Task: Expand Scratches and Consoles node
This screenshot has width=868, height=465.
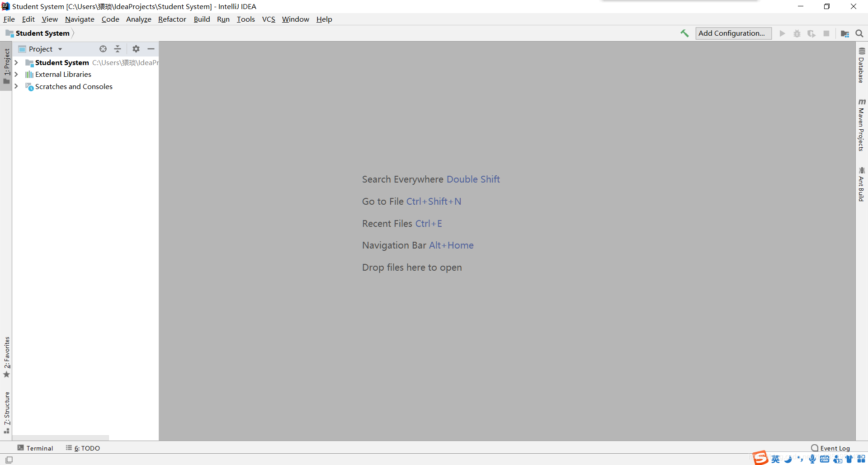Action: pos(16,86)
